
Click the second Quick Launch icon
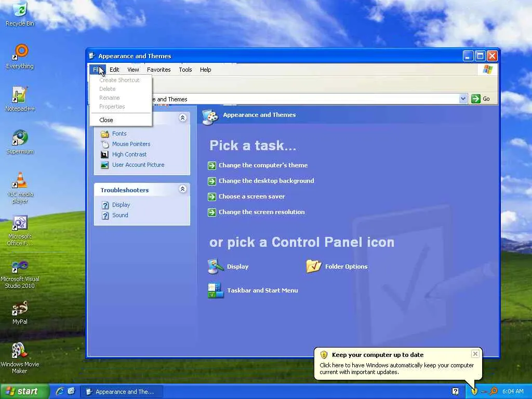click(71, 391)
